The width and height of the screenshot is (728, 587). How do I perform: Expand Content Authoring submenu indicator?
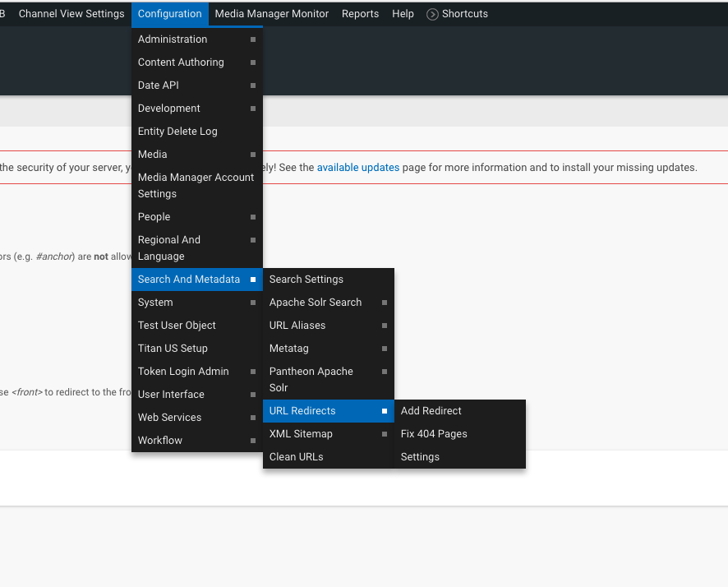253,62
